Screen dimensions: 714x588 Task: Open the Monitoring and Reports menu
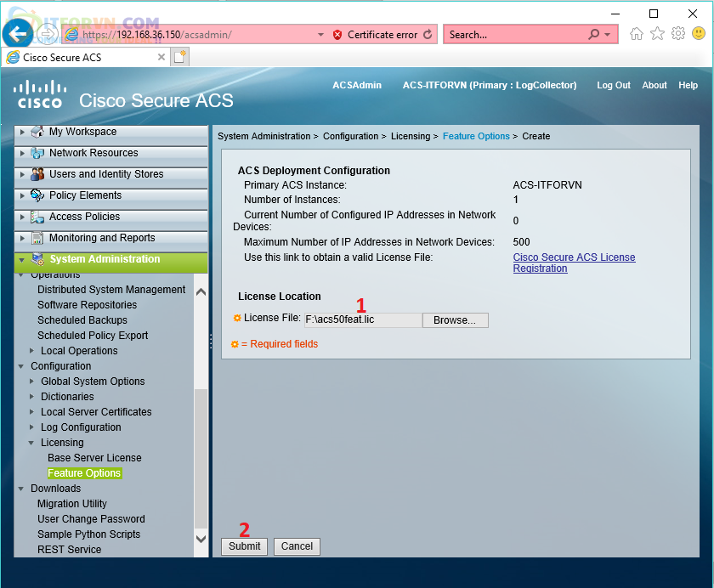[x=101, y=238]
